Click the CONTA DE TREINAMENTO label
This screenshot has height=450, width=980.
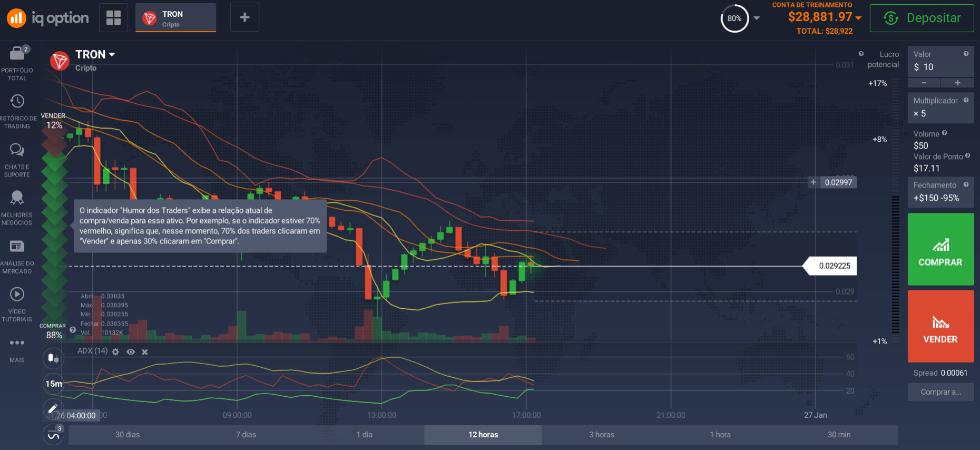tap(812, 5)
